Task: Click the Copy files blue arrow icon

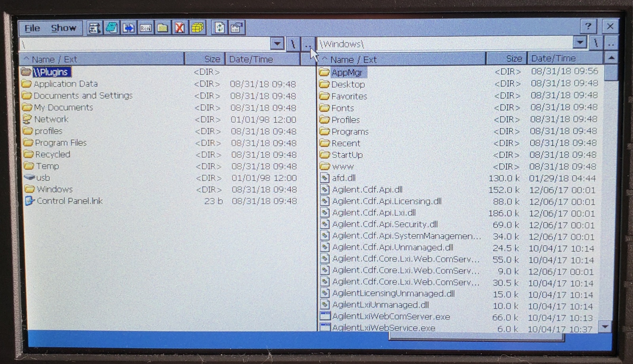Action: coord(129,27)
